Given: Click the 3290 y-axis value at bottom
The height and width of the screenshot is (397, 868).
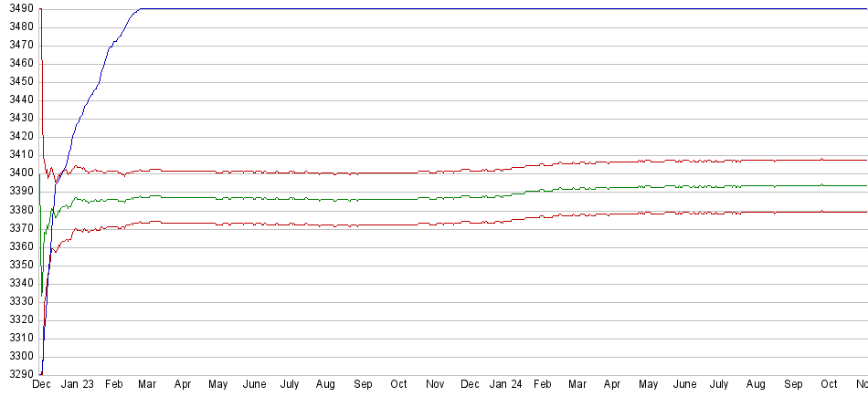Looking at the screenshot, I should (x=17, y=375).
